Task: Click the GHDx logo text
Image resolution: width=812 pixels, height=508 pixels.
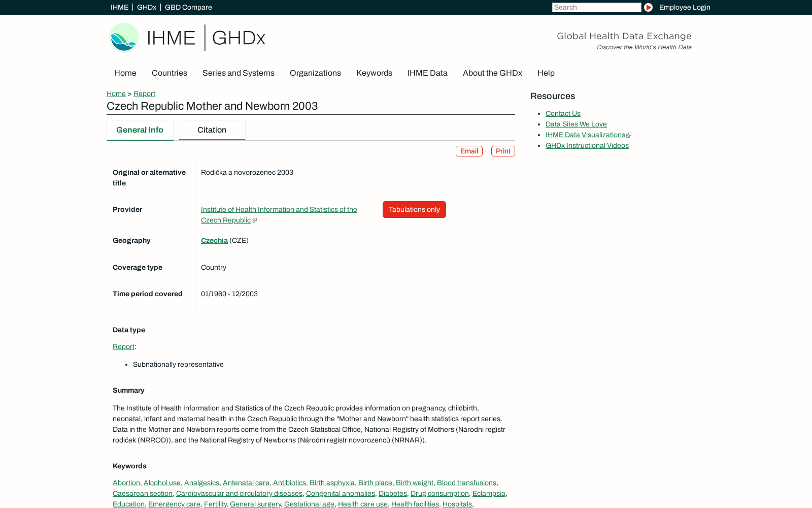Action: (239, 38)
